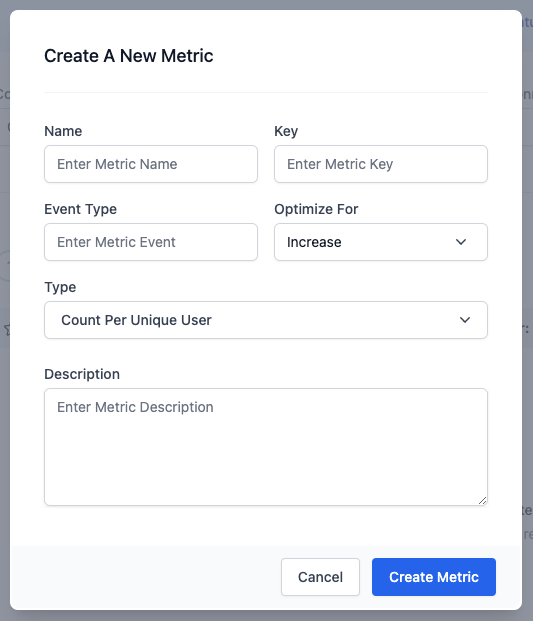Click the Name field label
533x621 pixels.
(x=63, y=131)
